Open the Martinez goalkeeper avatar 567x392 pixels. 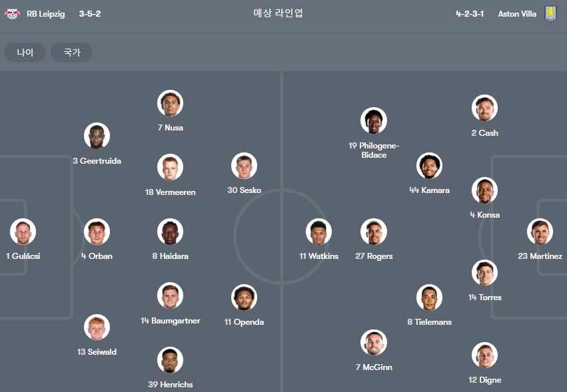(x=540, y=232)
